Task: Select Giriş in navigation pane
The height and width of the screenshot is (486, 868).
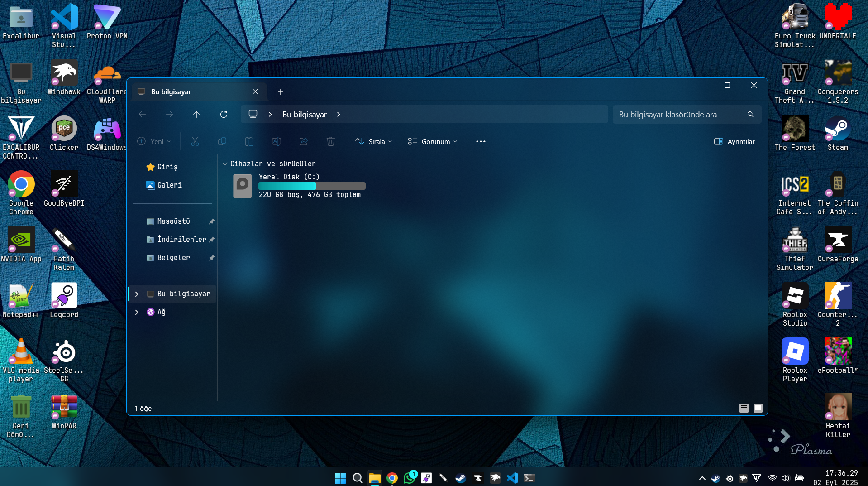Action: (162, 167)
